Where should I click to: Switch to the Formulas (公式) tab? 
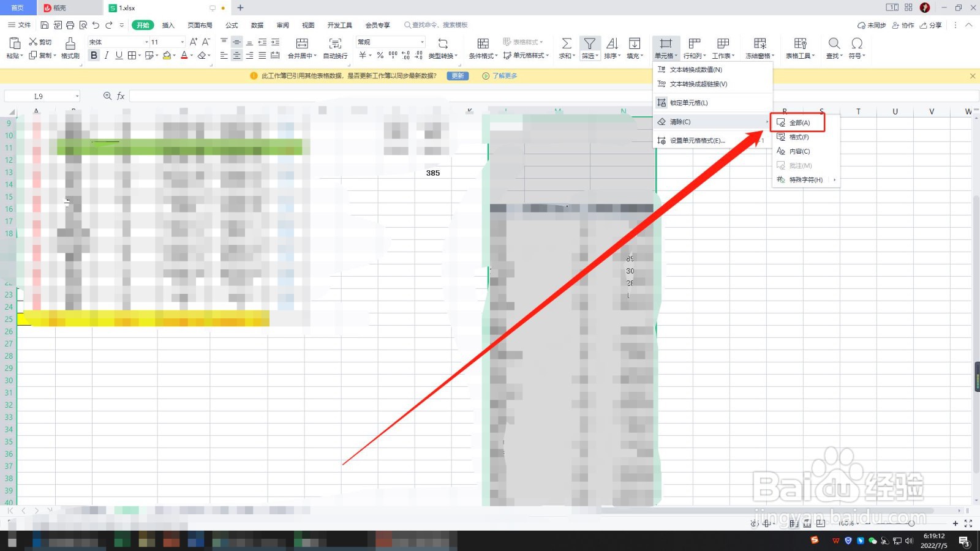(232, 25)
